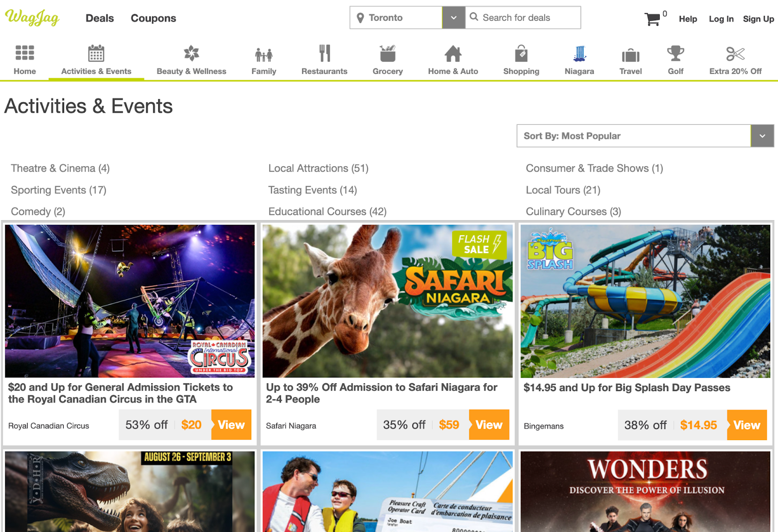The width and height of the screenshot is (778, 532).
Task: Click the Toronto location field
Action: pos(396,17)
